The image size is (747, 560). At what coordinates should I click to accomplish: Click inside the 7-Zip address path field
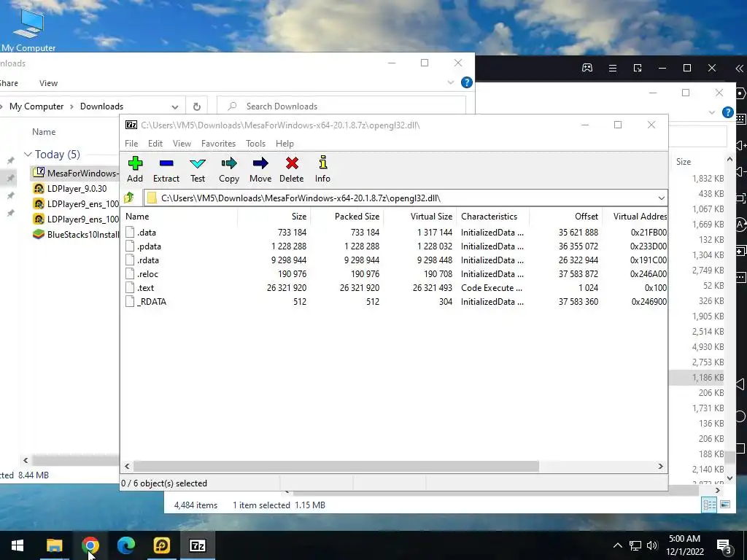pyautogui.click(x=400, y=198)
